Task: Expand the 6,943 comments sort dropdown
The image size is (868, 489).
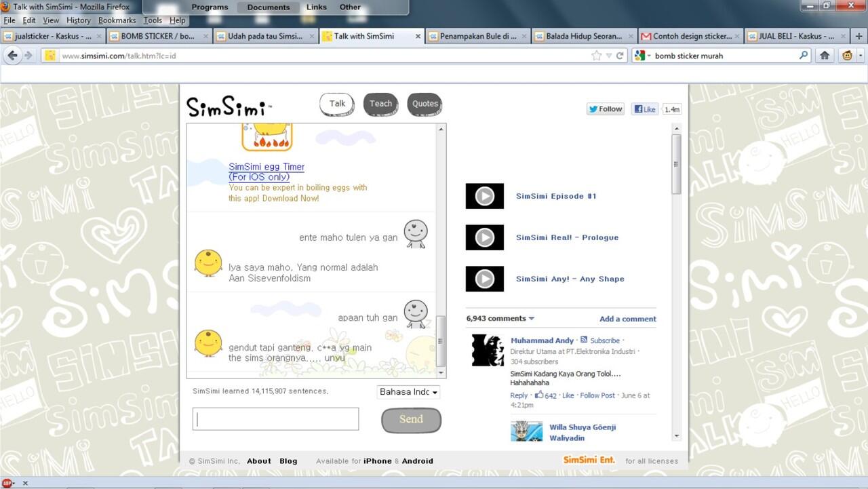Action: (500, 318)
